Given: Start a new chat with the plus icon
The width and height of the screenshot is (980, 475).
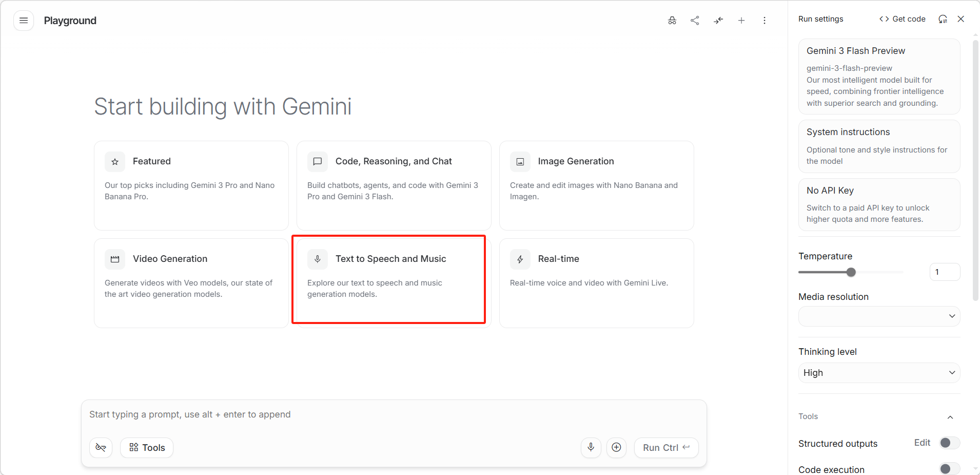Looking at the screenshot, I should [x=741, y=21].
